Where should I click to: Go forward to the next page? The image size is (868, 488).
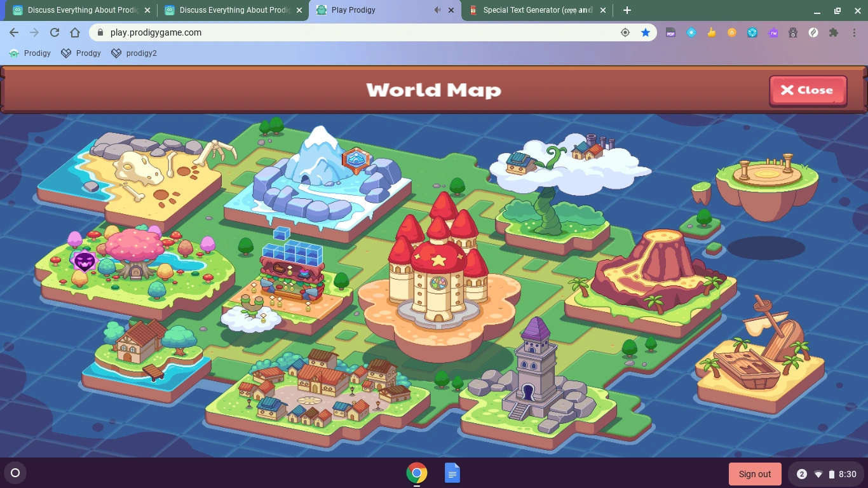[x=34, y=32]
